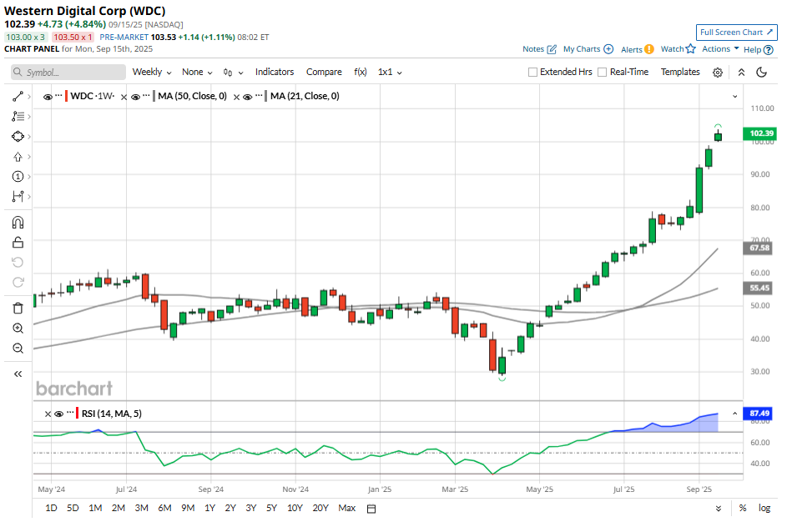
Task: Toggle the magnet snap tool
Action: pos(18,222)
